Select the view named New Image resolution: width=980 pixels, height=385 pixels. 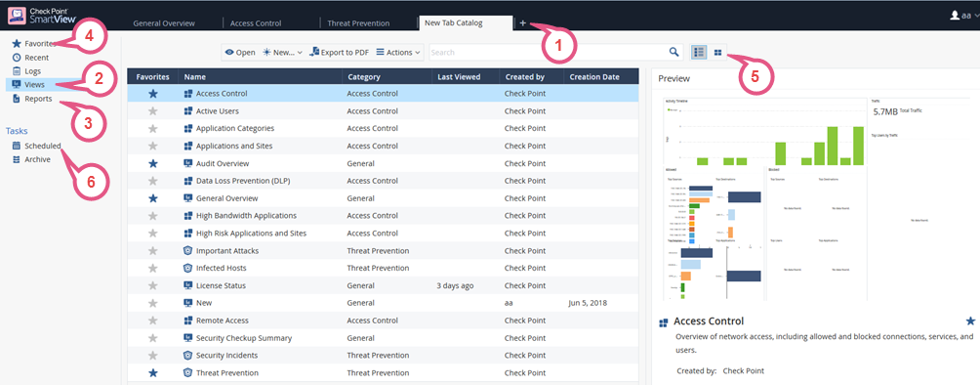(384, 303)
